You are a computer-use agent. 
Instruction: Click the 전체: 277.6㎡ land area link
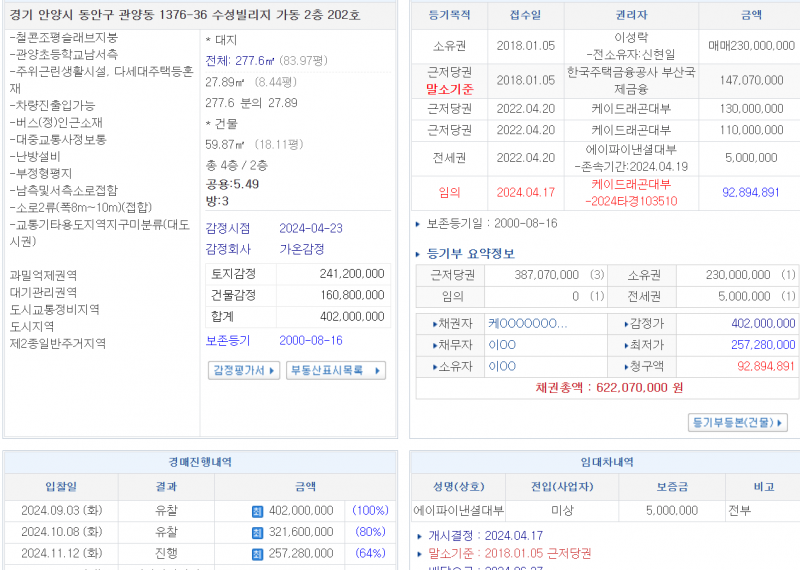(x=240, y=61)
